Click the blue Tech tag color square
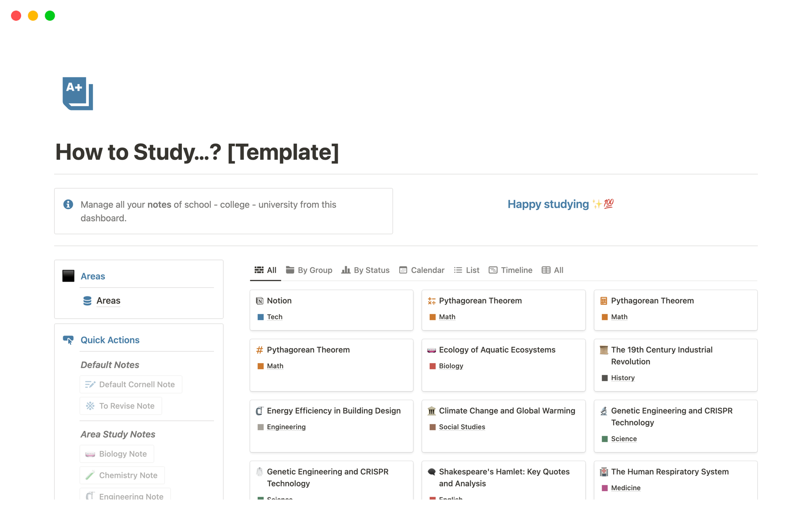The image size is (812, 508). (x=261, y=317)
